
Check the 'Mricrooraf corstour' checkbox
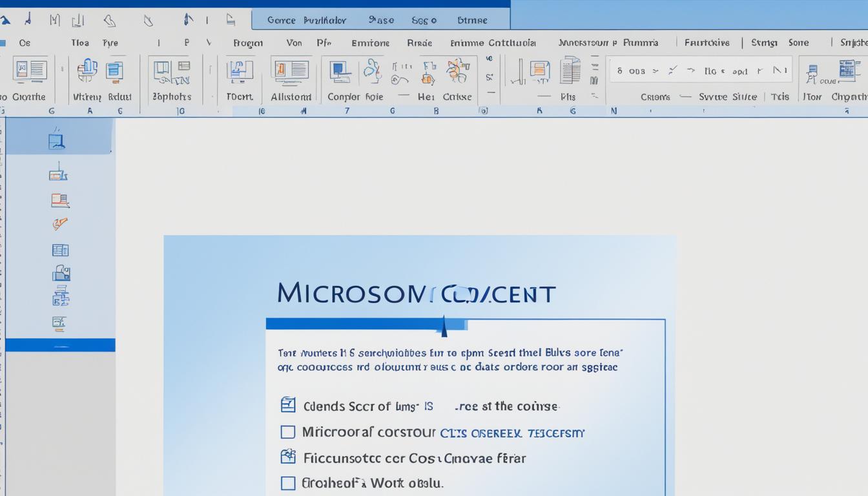[288, 431]
